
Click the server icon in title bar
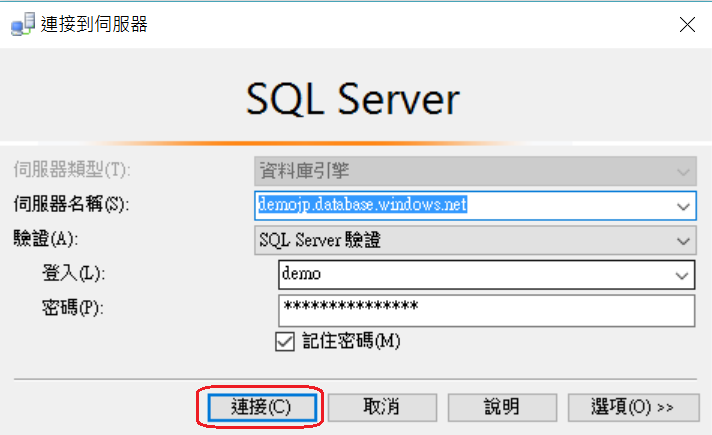coord(23,25)
